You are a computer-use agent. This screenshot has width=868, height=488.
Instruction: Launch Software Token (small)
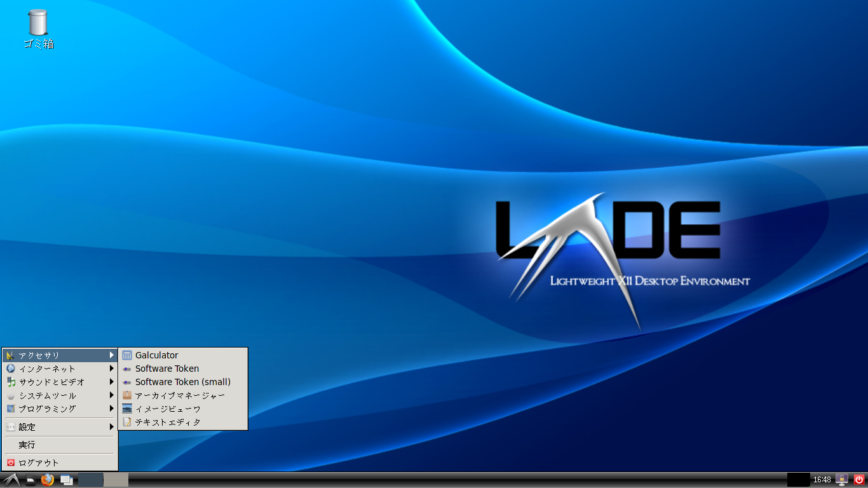pyautogui.click(x=183, y=382)
